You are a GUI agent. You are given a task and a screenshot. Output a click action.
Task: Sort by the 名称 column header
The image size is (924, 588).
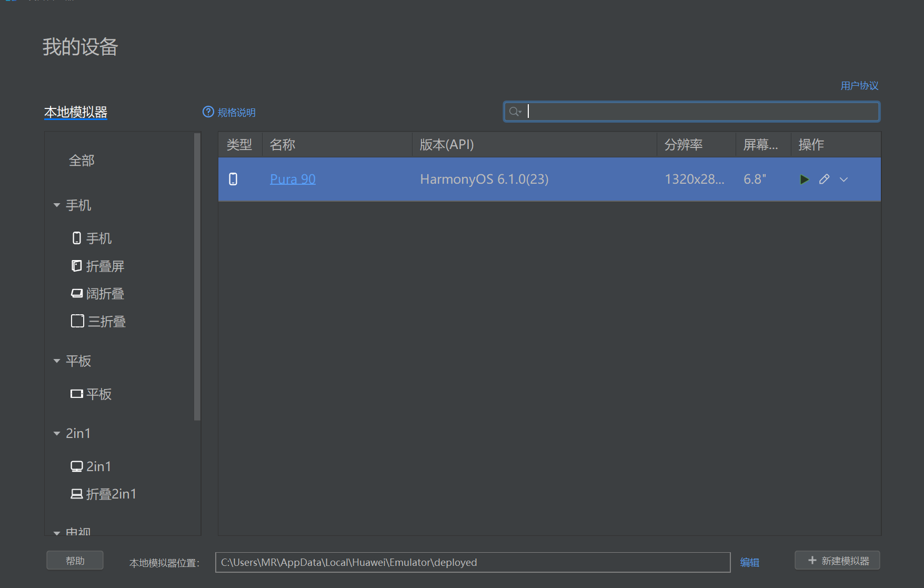[x=337, y=145]
